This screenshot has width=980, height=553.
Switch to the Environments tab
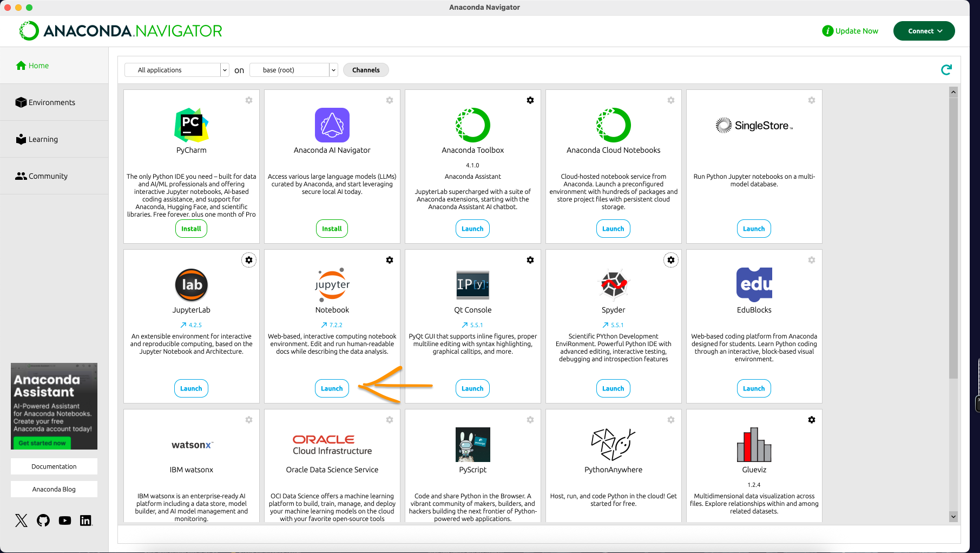54,102
